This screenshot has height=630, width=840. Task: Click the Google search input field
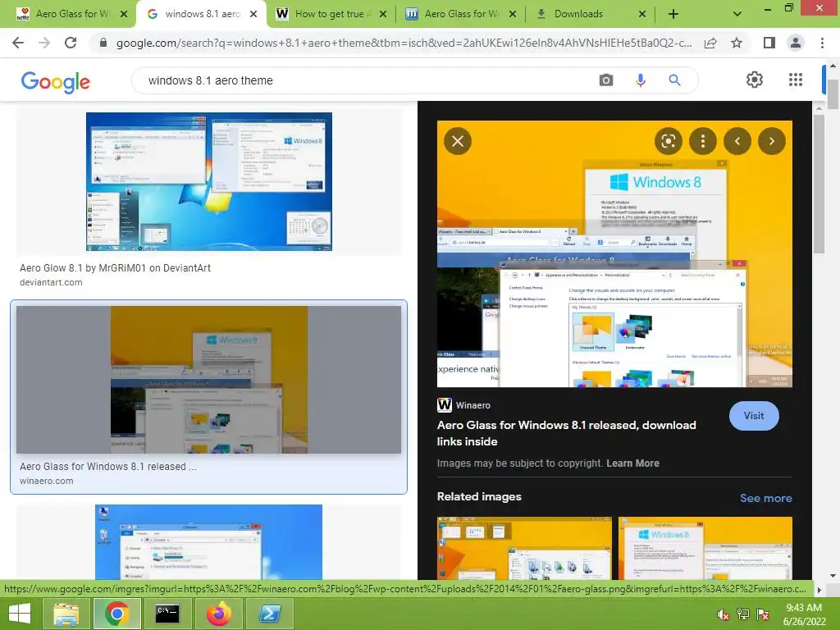[x=364, y=80]
